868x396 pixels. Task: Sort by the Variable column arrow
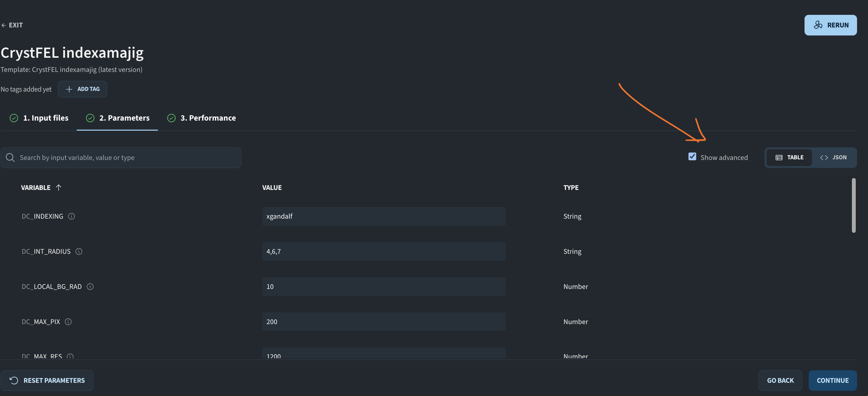pyautogui.click(x=59, y=187)
